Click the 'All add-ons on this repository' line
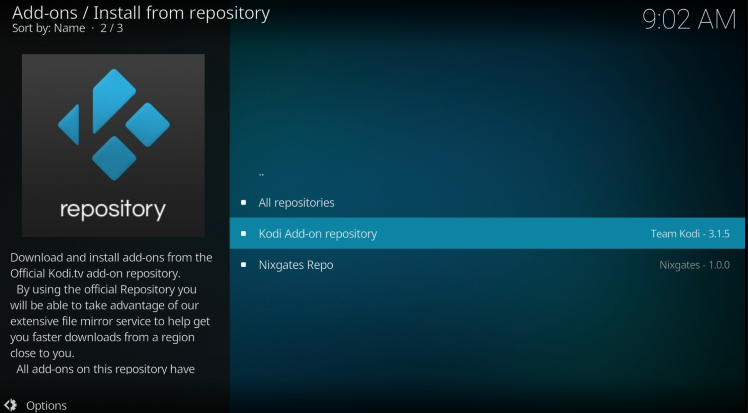The height and width of the screenshot is (413, 748). [105, 369]
